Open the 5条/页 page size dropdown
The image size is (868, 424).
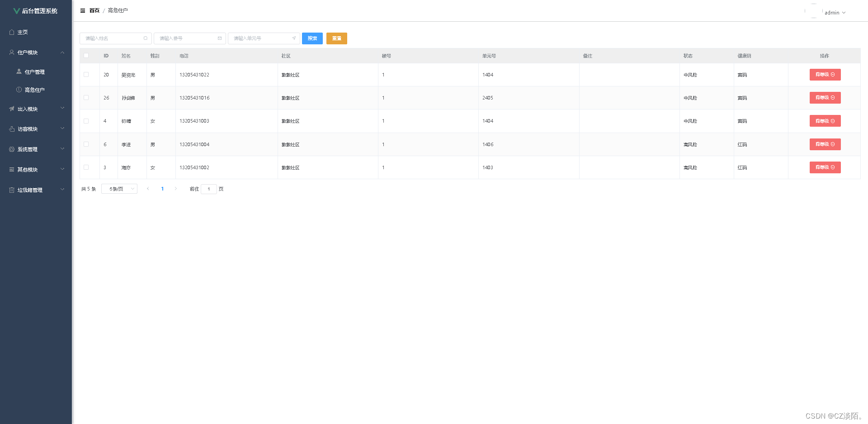click(x=119, y=189)
